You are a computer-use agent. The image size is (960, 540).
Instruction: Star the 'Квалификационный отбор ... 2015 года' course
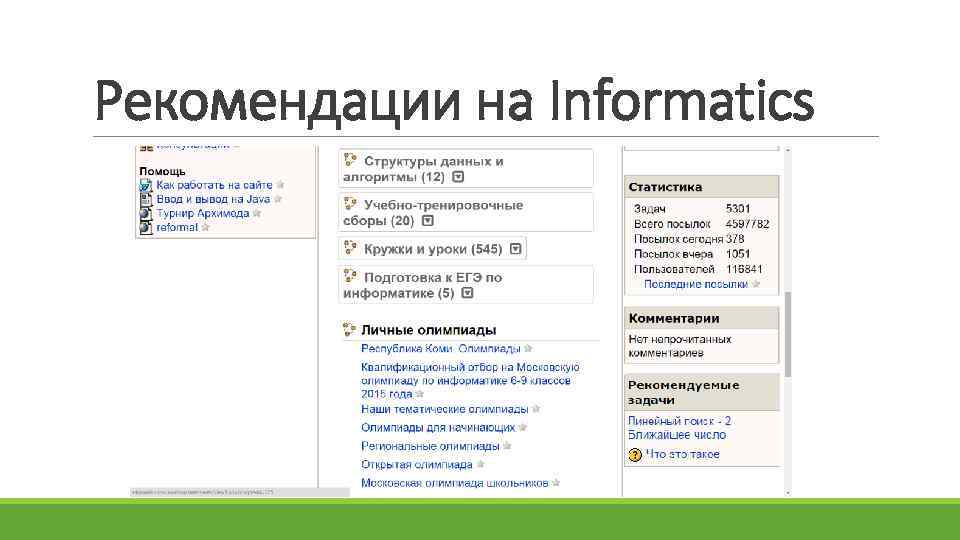click(x=419, y=394)
